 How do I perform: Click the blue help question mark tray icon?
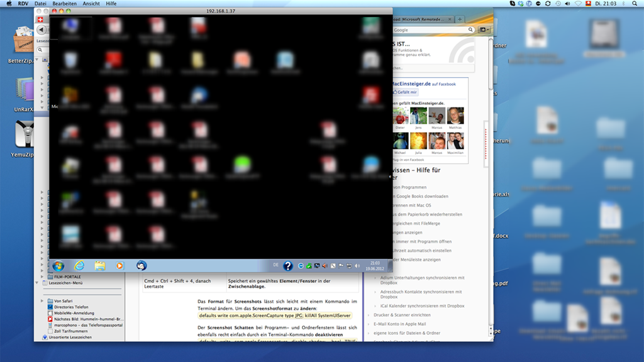tap(288, 266)
